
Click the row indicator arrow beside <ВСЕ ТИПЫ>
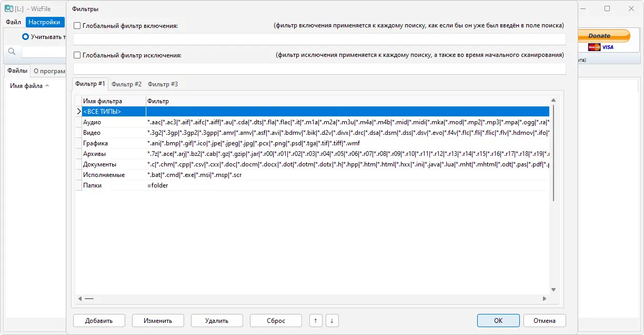[x=78, y=112]
